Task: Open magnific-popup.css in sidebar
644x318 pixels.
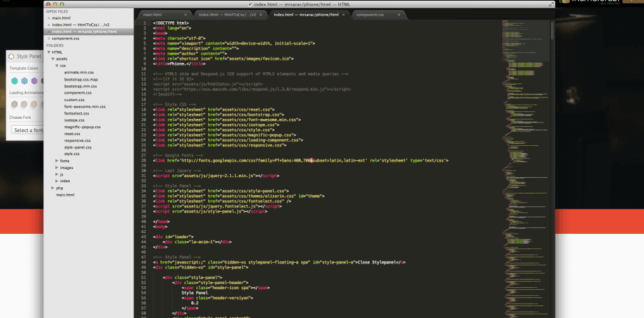Action: click(82, 127)
